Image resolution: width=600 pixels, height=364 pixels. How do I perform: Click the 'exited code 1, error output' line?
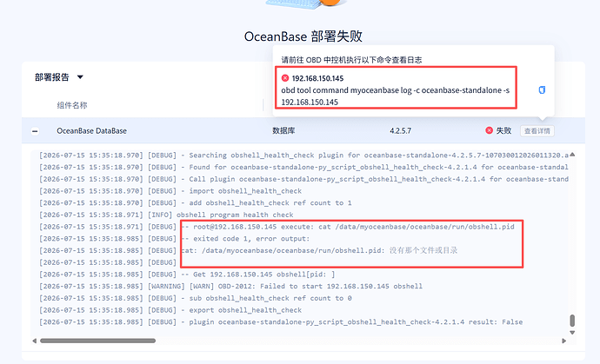pyautogui.click(x=175, y=239)
